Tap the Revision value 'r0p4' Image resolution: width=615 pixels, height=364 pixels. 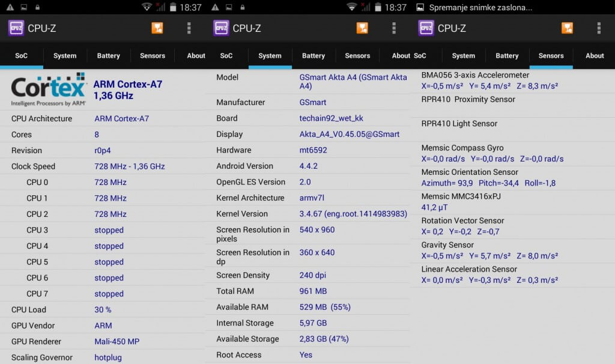click(102, 151)
